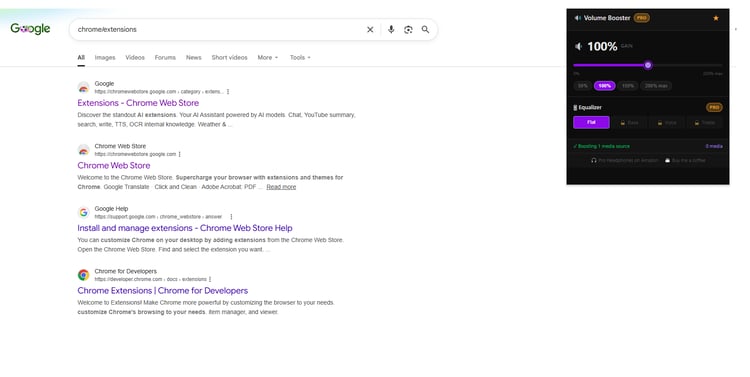
Task: Open Search by image camera icon
Action: 408,30
